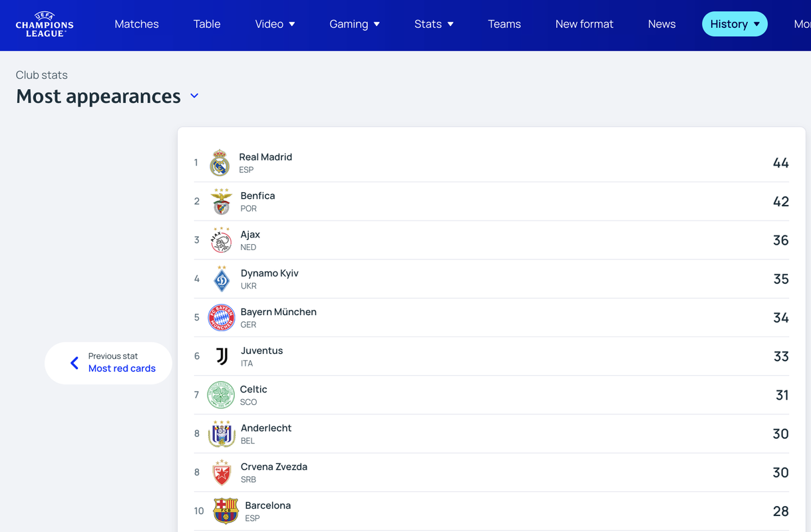This screenshot has height=532, width=811.
Task: Click the Celtic club crest
Action: point(221,395)
